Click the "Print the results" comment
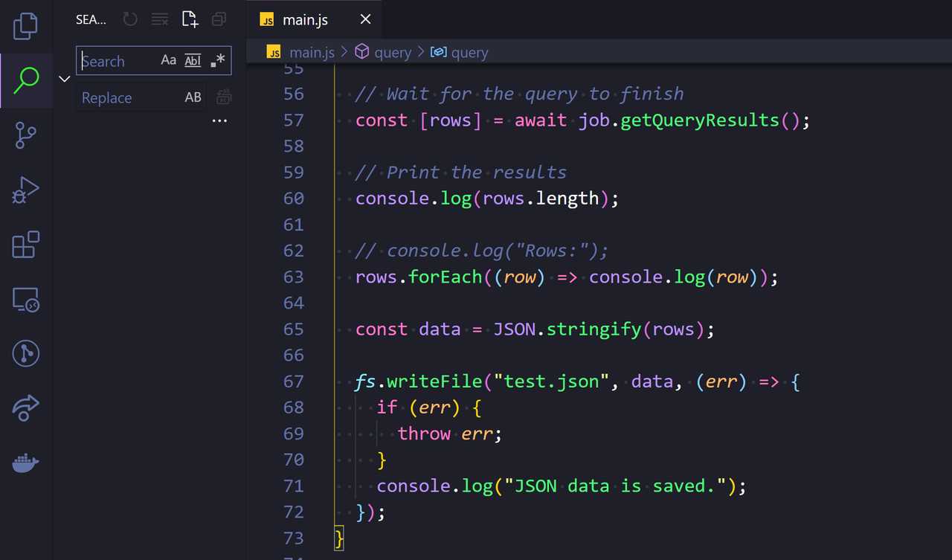 click(x=461, y=172)
